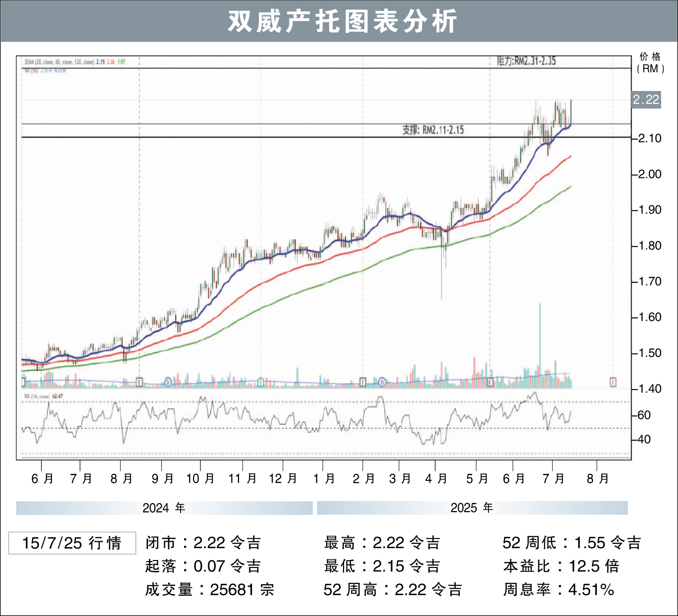This screenshot has width=678, height=616.
Task: Click the 2024年 year bar
Action: pyautogui.click(x=164, y=508)
